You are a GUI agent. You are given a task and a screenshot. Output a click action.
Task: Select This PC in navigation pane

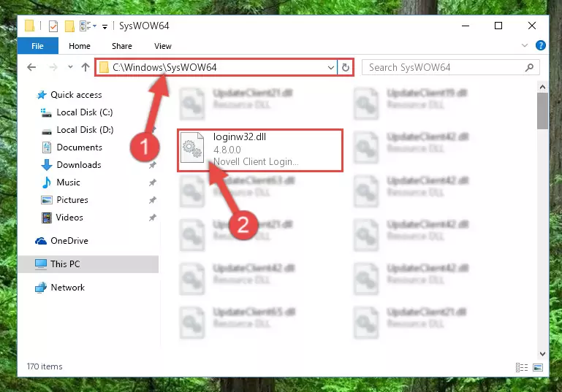click(x=88, y=264)
